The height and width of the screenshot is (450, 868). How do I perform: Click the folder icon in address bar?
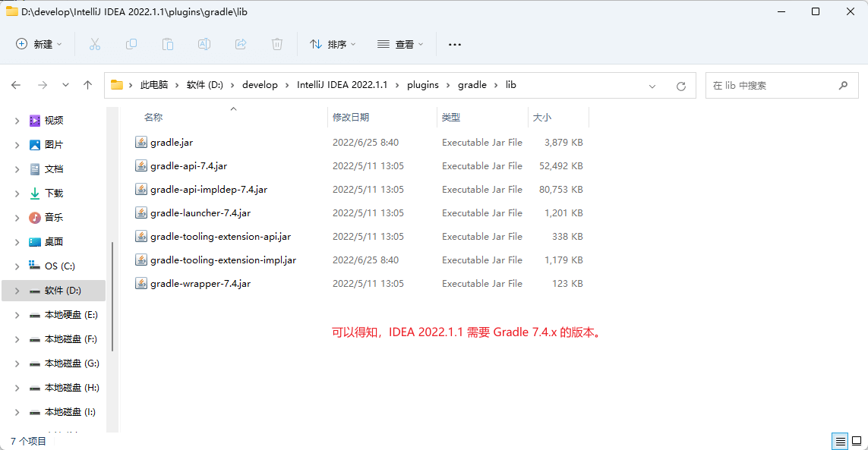117,85
